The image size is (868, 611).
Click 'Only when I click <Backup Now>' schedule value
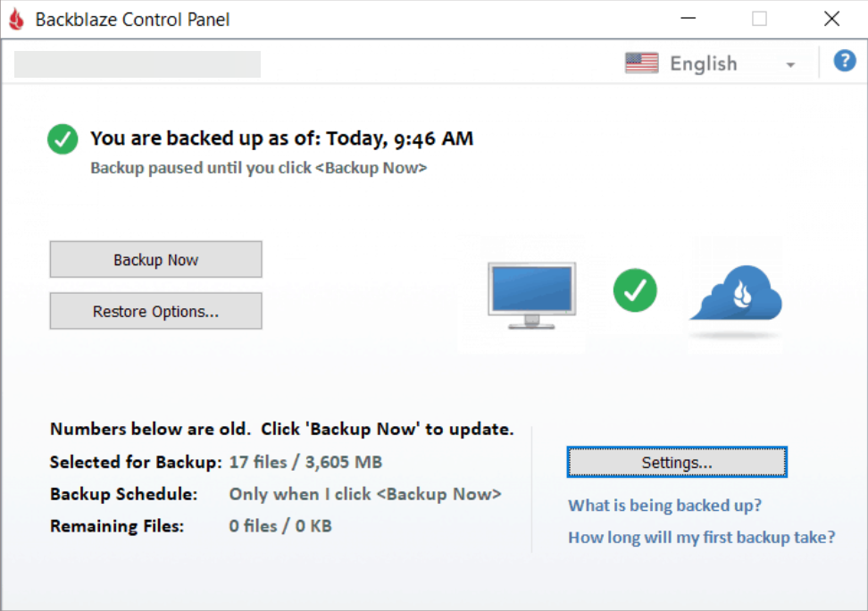point(365,494)
